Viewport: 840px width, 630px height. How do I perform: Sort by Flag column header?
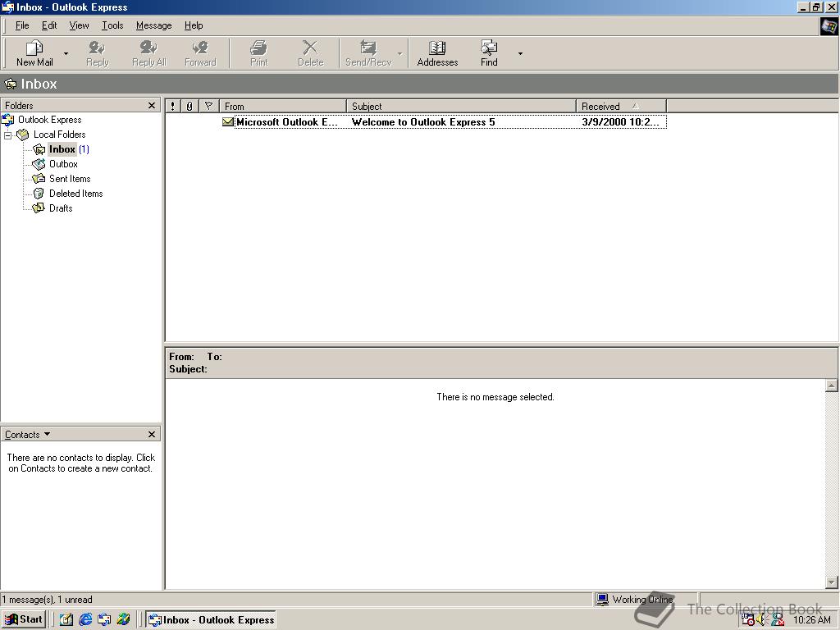209,106
